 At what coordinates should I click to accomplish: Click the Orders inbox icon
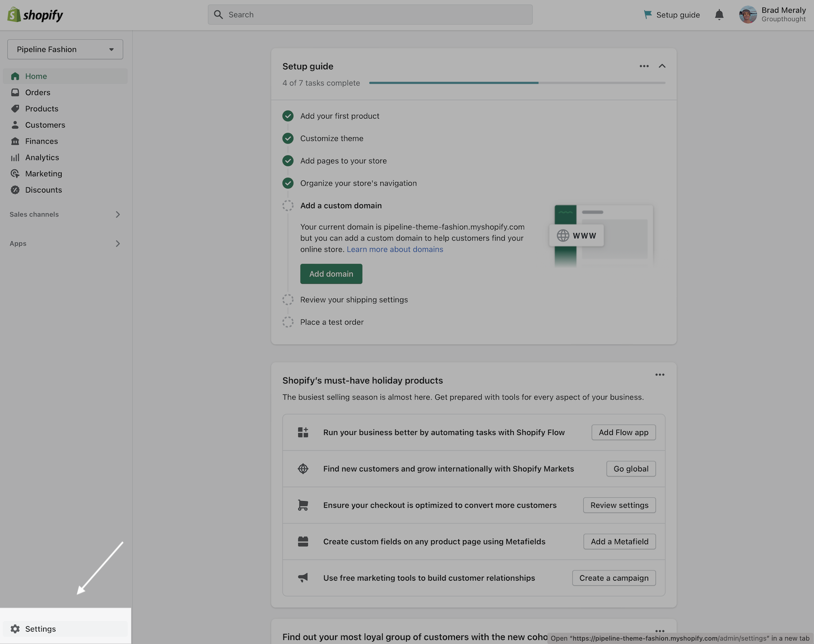point(15,92)
